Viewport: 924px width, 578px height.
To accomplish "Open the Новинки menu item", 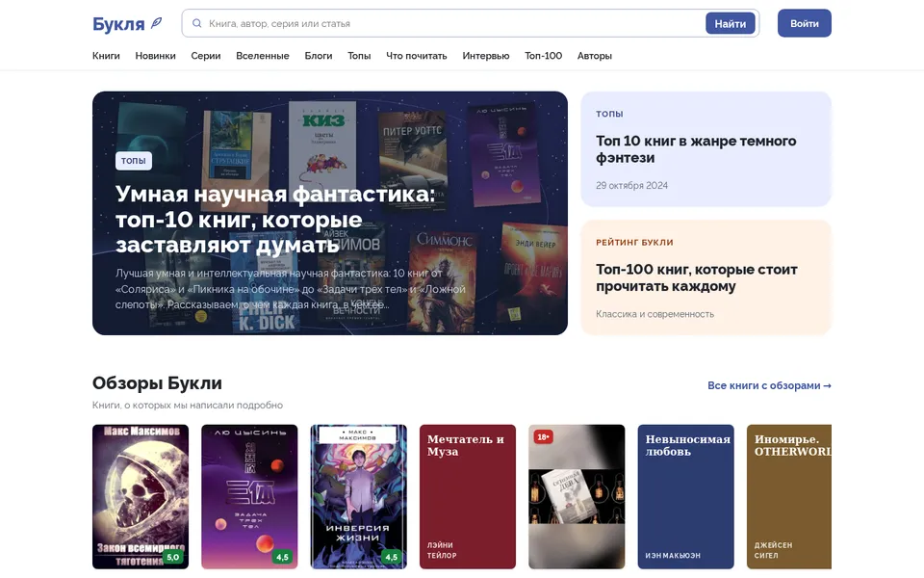I will pos(156,56).
